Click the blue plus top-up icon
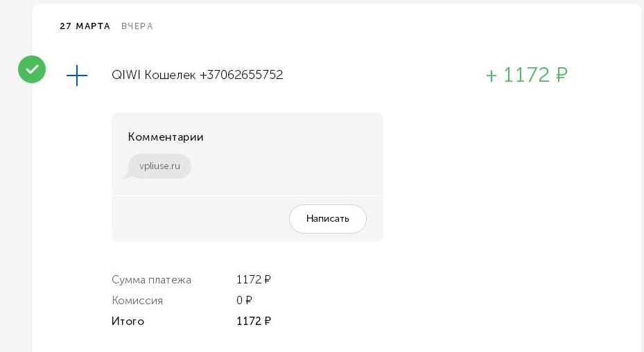 click(77, 76)
